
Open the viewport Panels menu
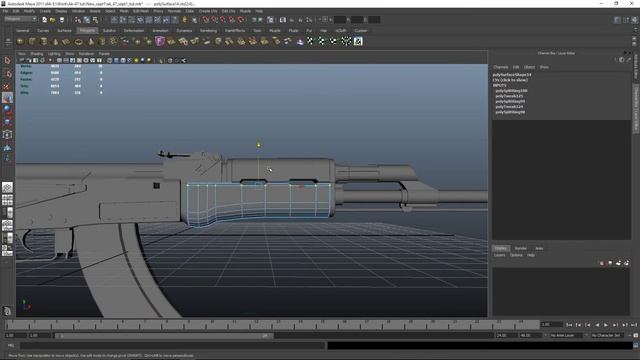tap(104, 53)
